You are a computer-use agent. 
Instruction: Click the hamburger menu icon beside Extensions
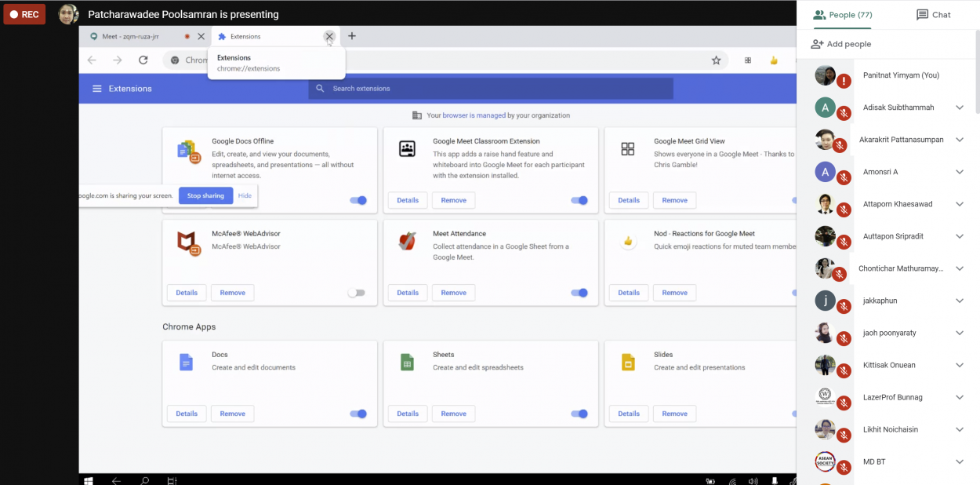point(97,89)
